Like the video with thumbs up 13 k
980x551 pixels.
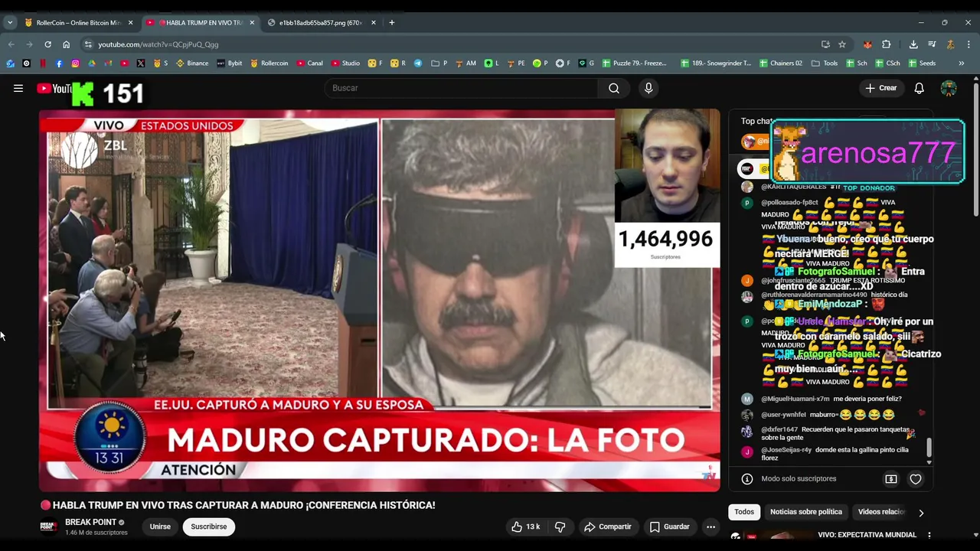pos(526,527)
